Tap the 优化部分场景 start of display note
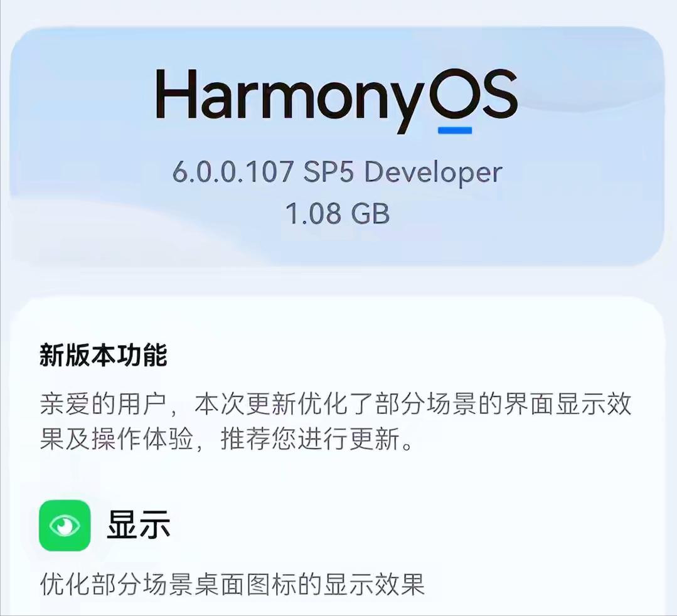The height and width of the screenshot is (616, 677). pyautogui.click(x=116, y=585)
